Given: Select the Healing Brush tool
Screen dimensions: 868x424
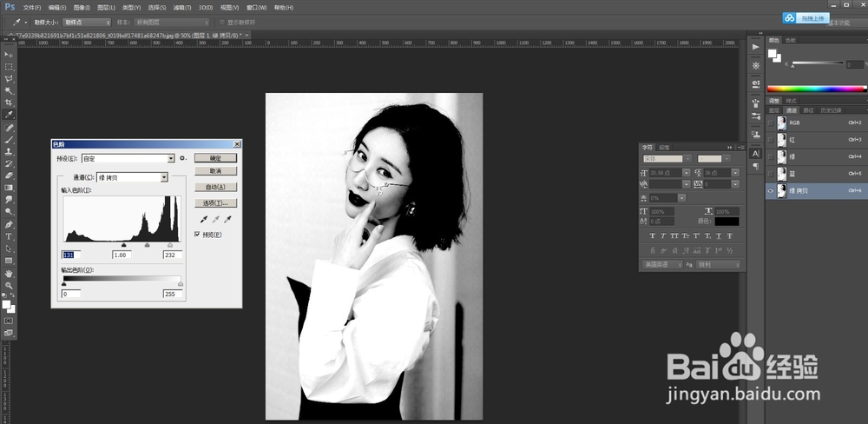Looking at the screenshot, I should click(9, 128).
